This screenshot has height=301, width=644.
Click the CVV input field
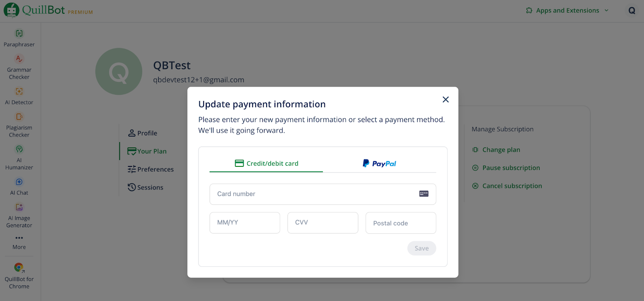[322, 223]
